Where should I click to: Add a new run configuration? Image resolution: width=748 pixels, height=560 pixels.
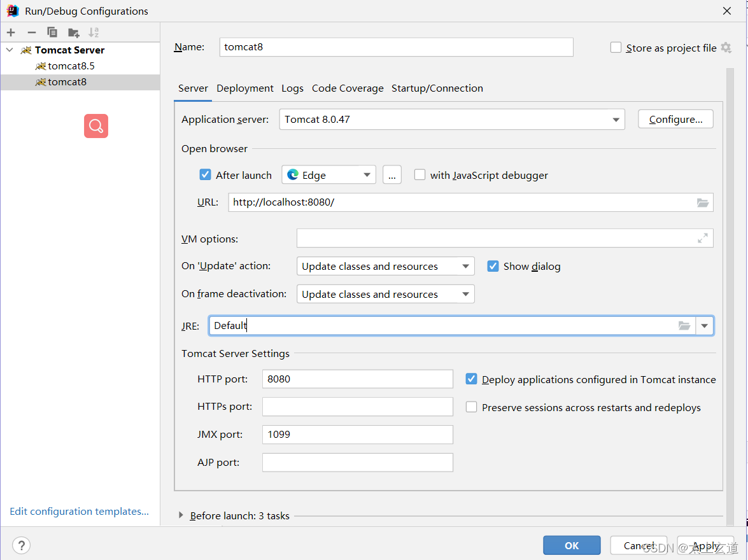[11, 32]
